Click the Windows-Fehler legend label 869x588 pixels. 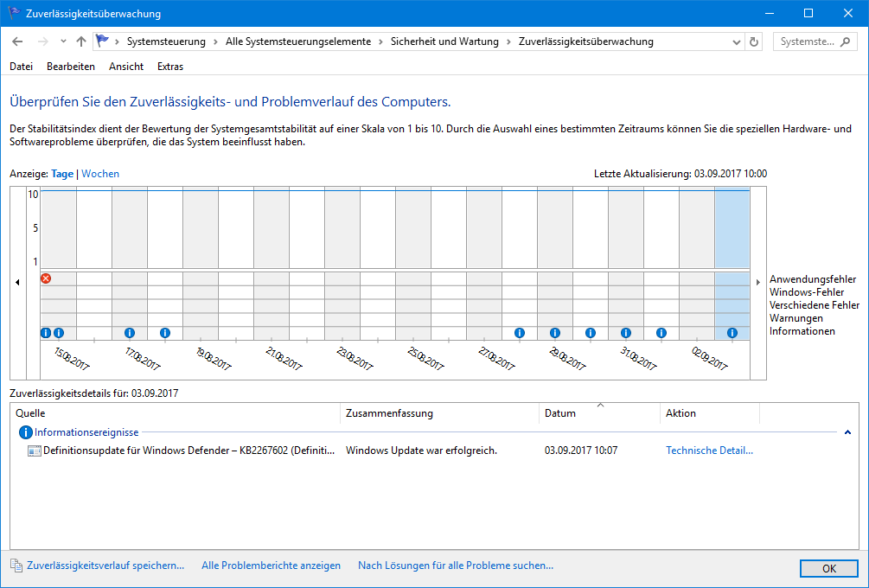click(807, 292)
